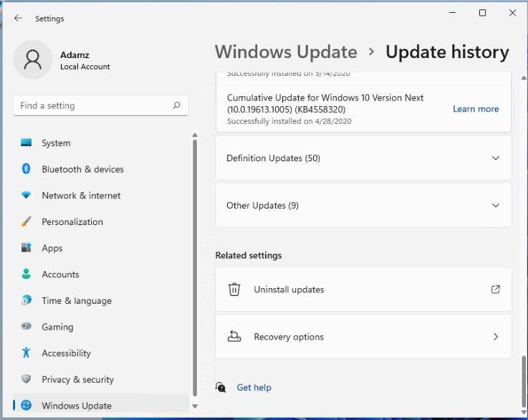This screenshot has height=420, width=528.
Task: Click 'Successfully installed on 4/28/2020' text
Action: click(x=289, y=121)
